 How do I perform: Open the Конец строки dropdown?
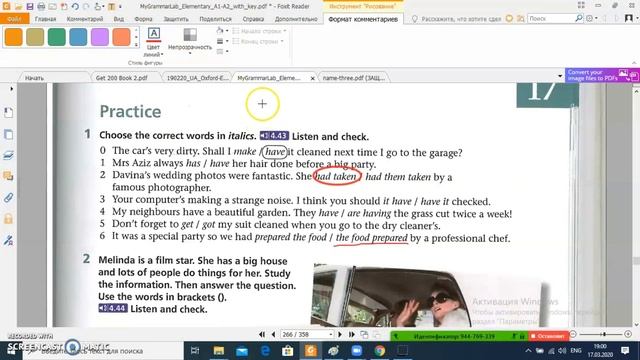[258, 41]
